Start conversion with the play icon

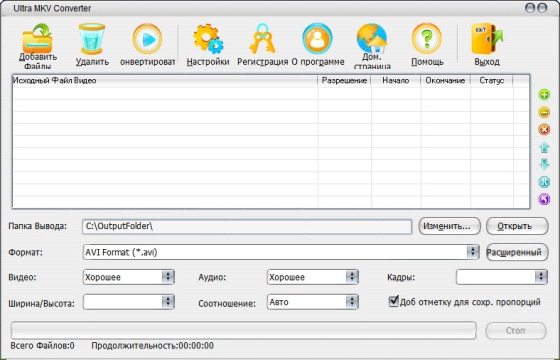(147, 39)
